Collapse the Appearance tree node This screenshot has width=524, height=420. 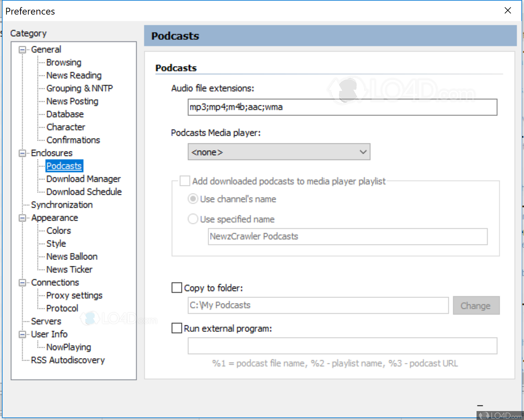point(22,218)
